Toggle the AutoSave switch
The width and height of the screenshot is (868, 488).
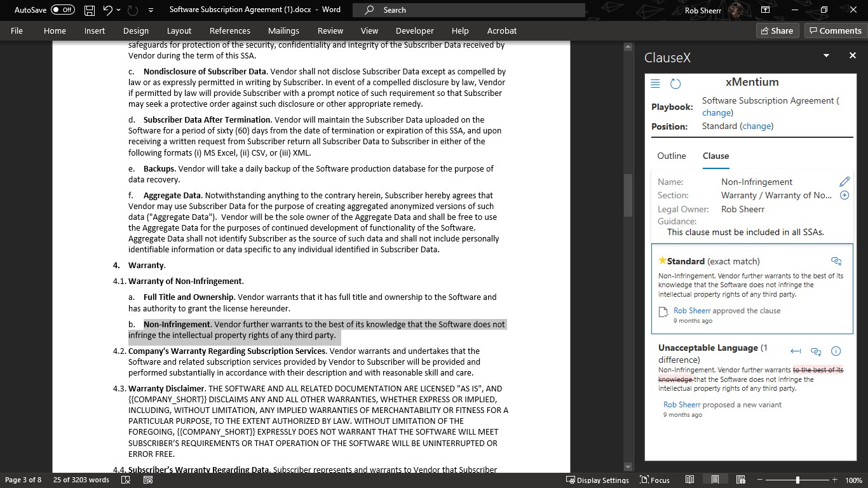click(63, 10)
